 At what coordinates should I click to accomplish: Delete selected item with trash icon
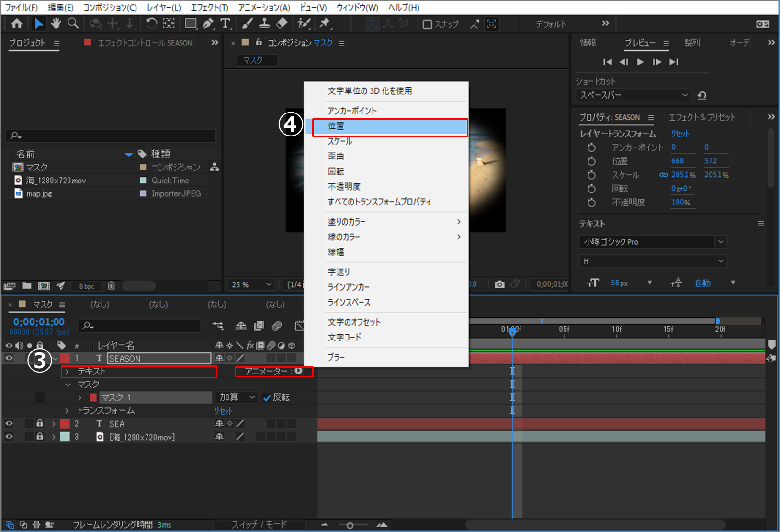point(111,286)
